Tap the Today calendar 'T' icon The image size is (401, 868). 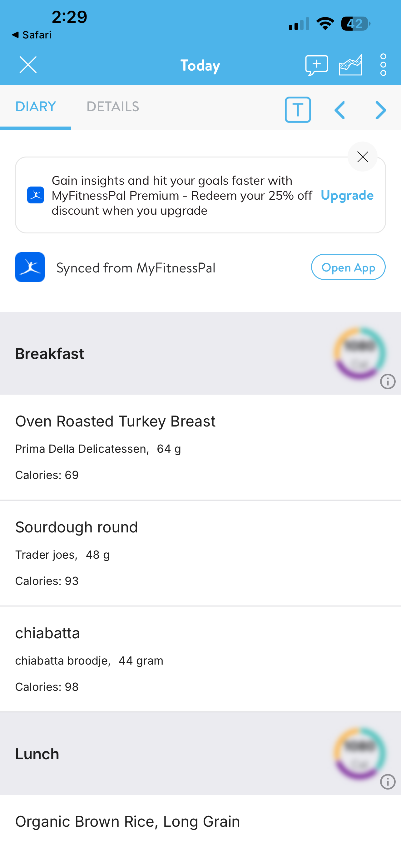(298, 110)
